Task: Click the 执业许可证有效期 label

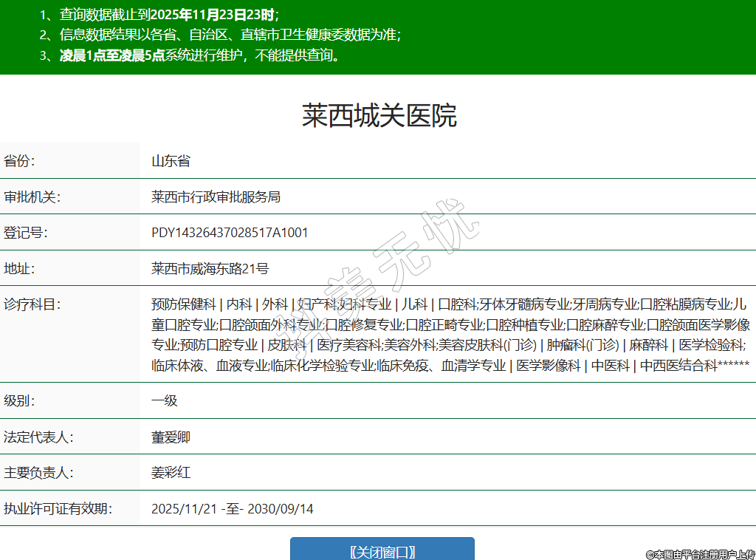Action: tap(57, 509)
